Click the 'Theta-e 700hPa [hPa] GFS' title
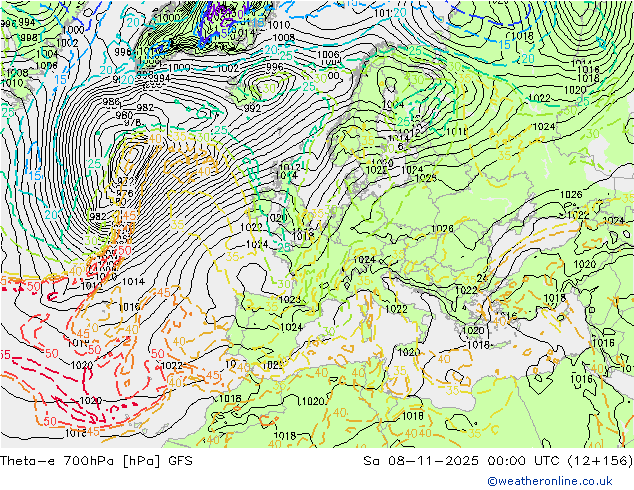The width and height of the screenshot is (634, 490). click(96, 460)
